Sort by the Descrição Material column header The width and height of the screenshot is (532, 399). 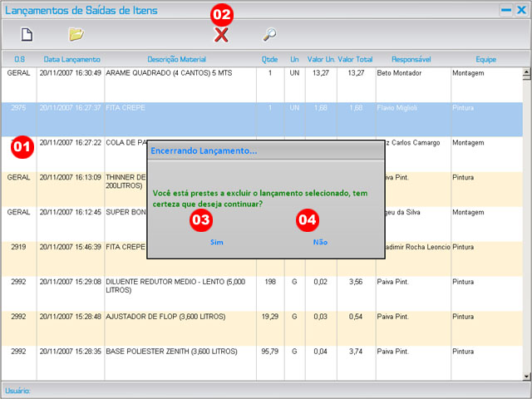point(176,60)
